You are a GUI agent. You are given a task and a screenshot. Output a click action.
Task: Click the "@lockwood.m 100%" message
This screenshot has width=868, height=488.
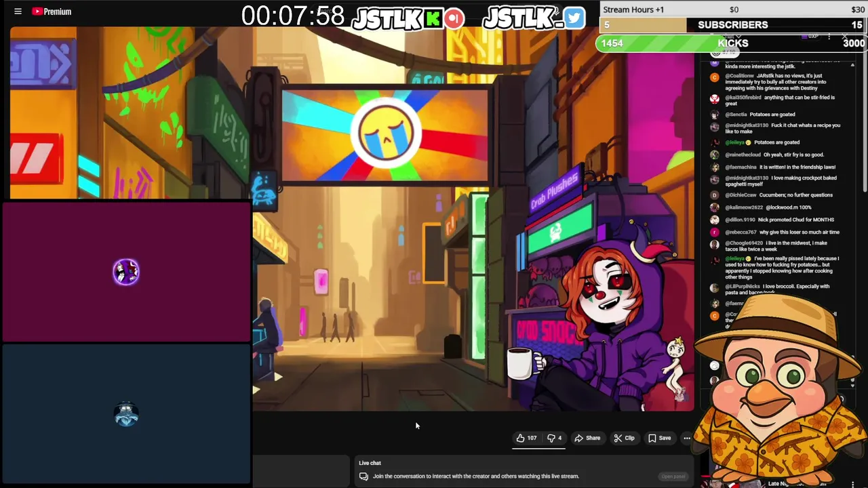789,207
